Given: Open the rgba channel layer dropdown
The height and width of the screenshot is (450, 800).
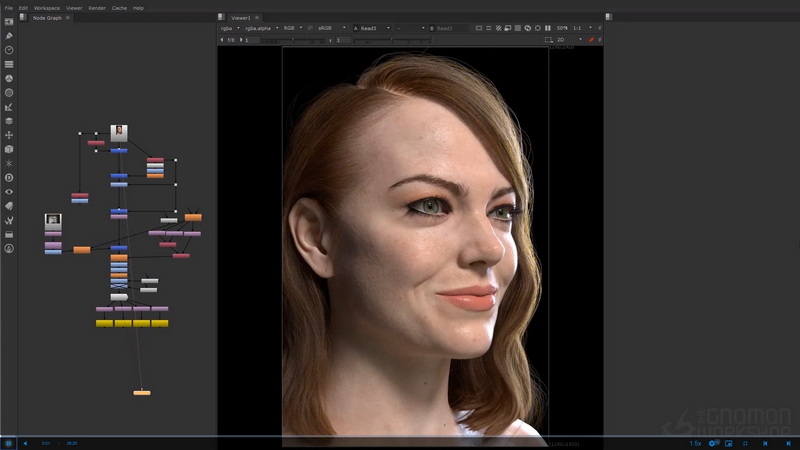Looking at the screenshot, I should pos(230,28).
